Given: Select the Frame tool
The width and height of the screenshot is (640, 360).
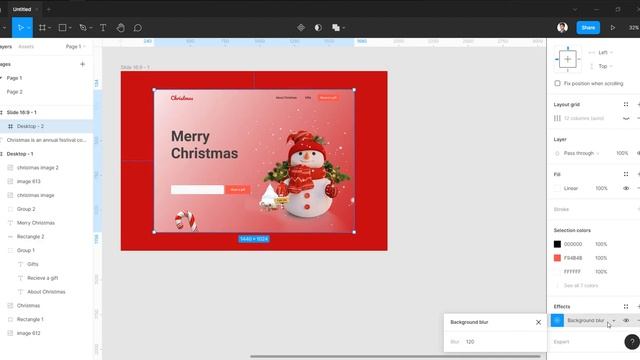Looking at the screenshot, I should (x=42, y=28).
